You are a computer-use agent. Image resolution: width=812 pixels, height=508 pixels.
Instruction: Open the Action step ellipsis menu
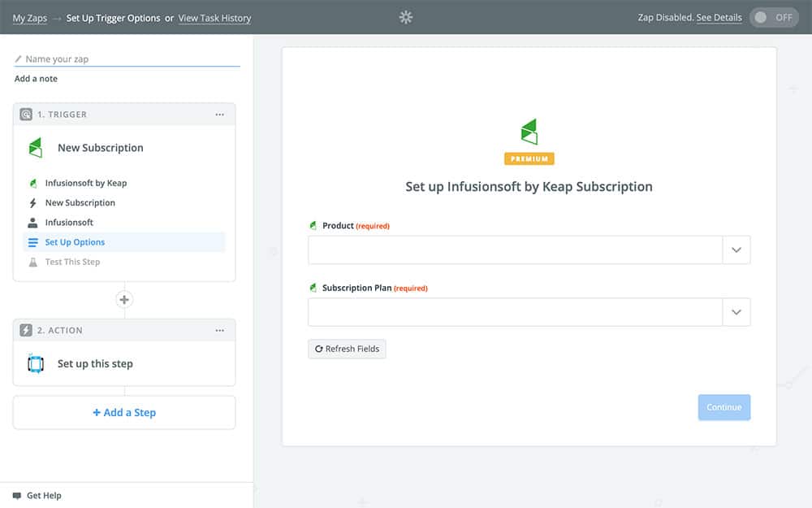point(219,331)
